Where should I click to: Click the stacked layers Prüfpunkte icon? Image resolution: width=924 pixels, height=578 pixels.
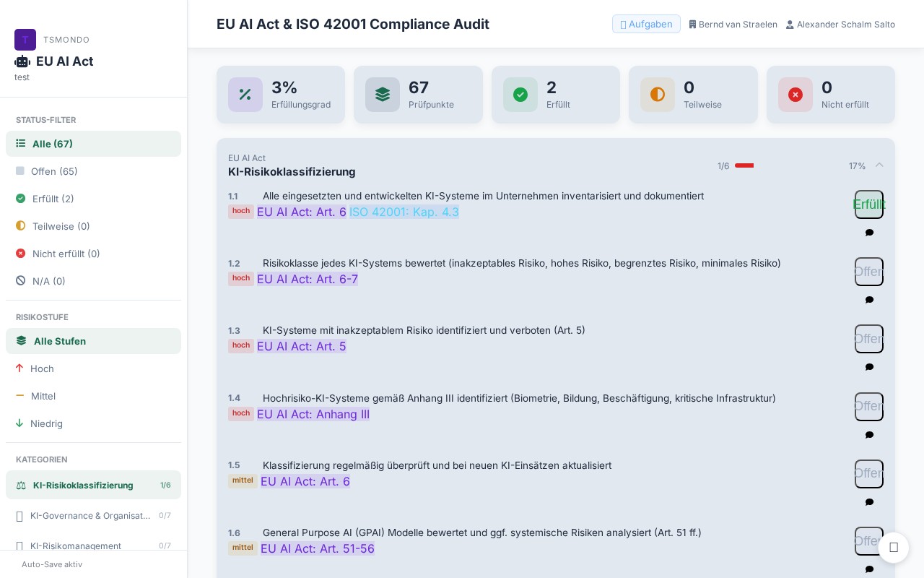click(x=383, y=95)
